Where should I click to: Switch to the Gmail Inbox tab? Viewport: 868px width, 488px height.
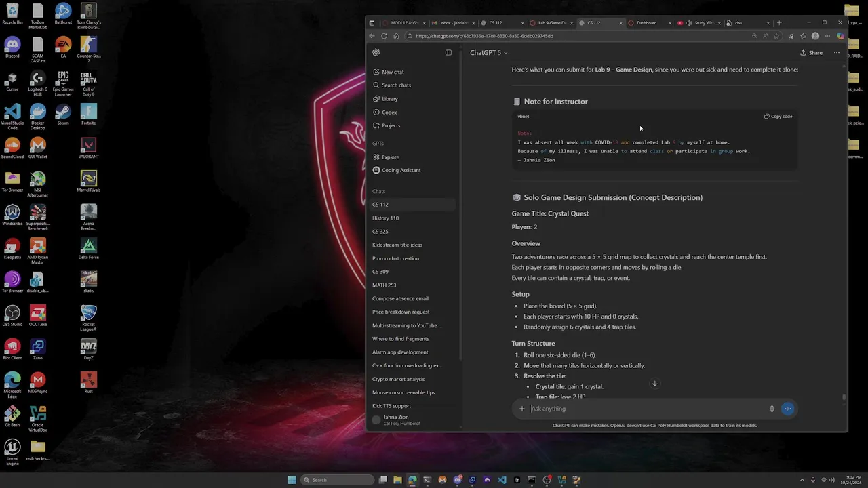click(x=452, y=23)
